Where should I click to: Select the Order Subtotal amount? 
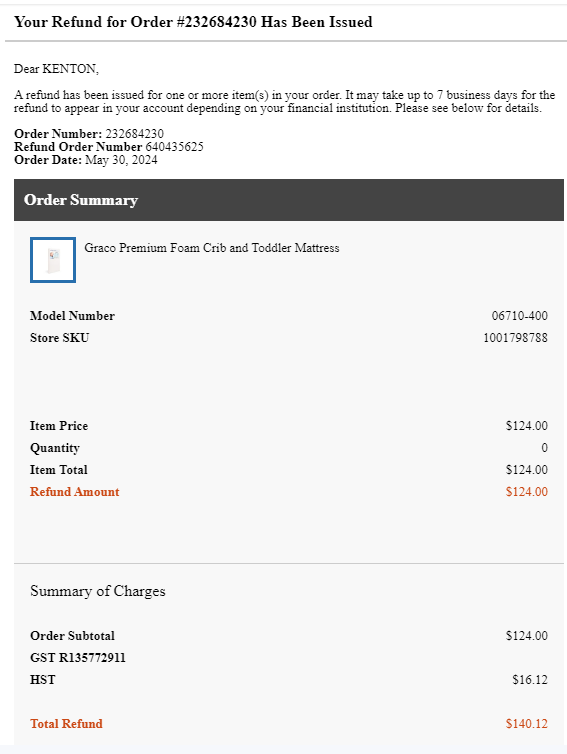tap(527, 636)
